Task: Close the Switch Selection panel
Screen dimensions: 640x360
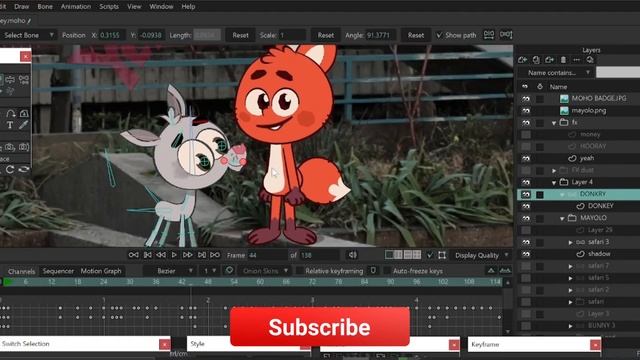Action: [x=164, y=344]
